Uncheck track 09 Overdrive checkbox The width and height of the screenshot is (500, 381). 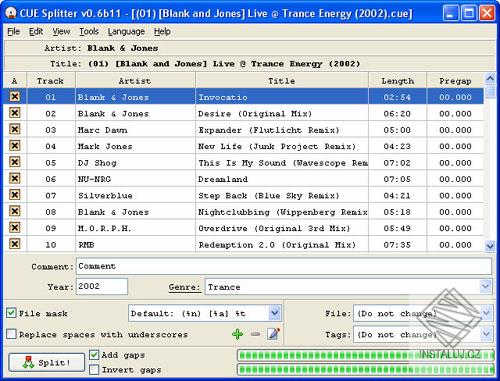pos(14,228)
